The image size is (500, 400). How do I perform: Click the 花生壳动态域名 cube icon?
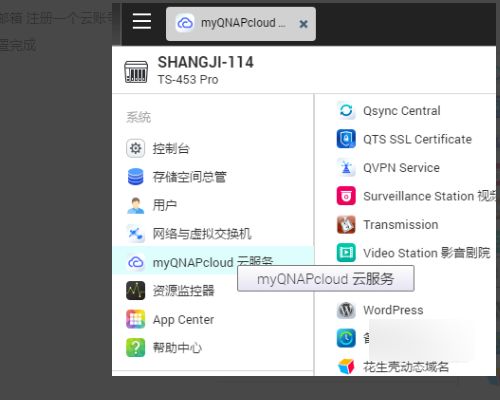[346, 367]
